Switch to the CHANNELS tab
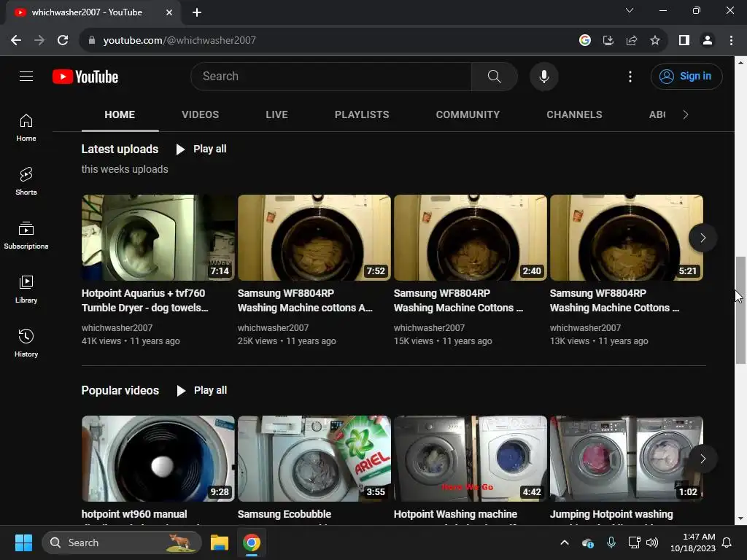 pyautogui.click(x=574, y=114)
